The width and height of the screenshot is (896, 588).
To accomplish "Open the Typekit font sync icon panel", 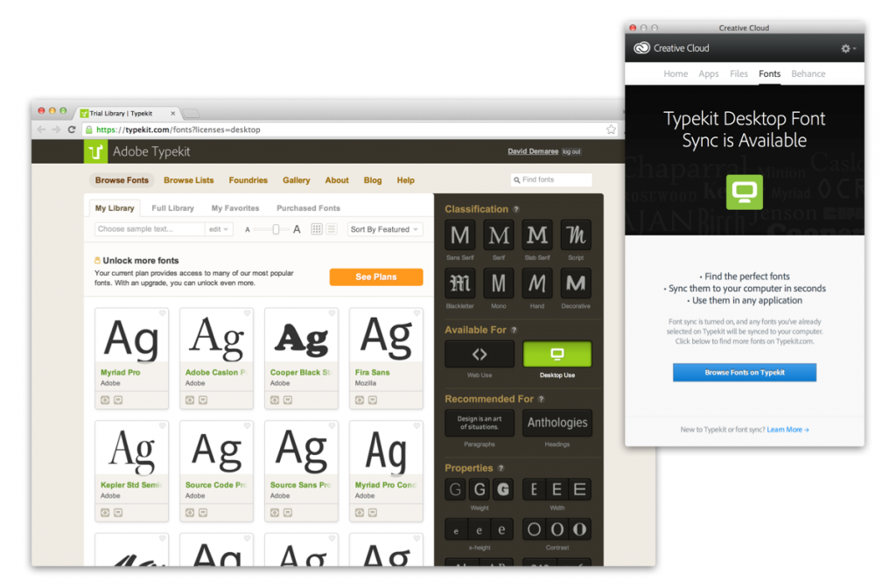I will [744, 192].
